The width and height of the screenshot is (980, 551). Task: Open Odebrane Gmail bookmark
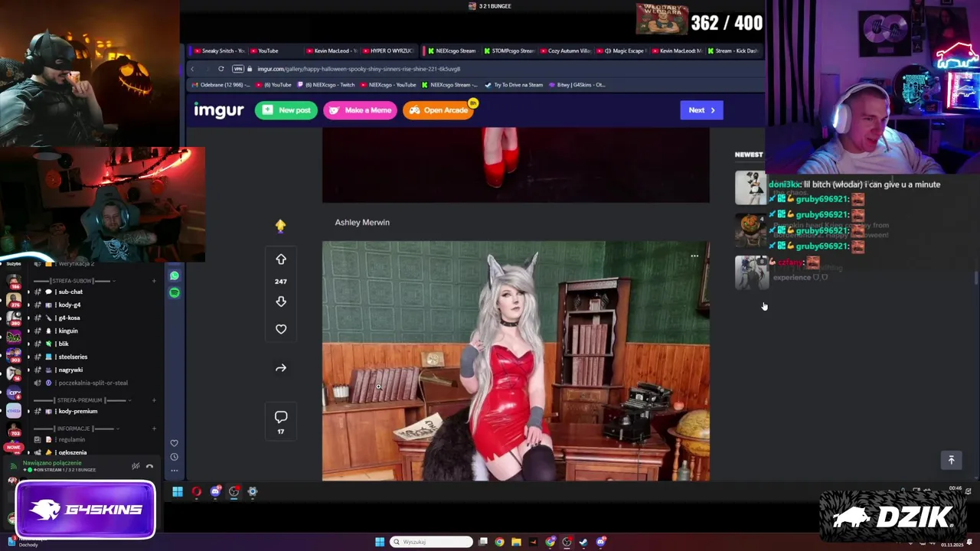pyautogui.click(x=222, y=85)
